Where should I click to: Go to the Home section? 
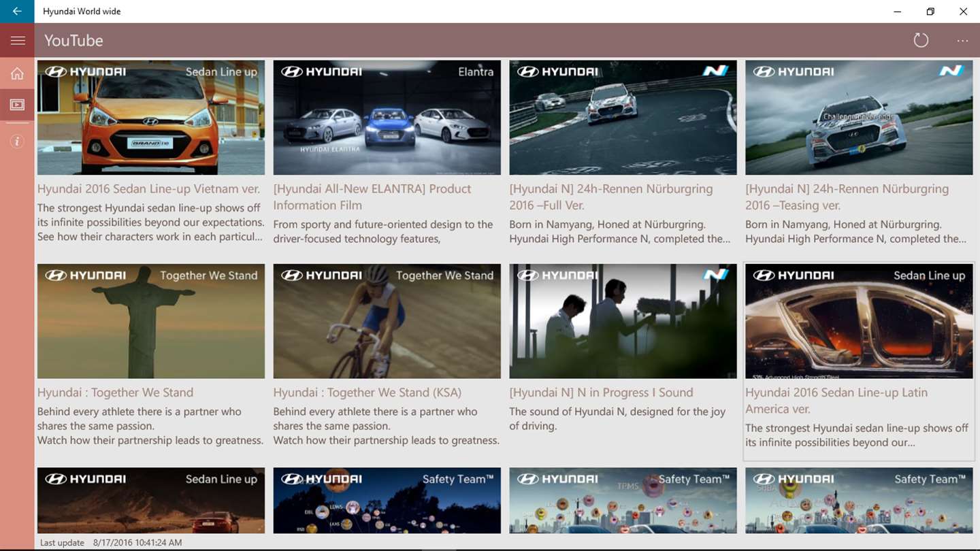pyautogui.click(x=17, y=73)
